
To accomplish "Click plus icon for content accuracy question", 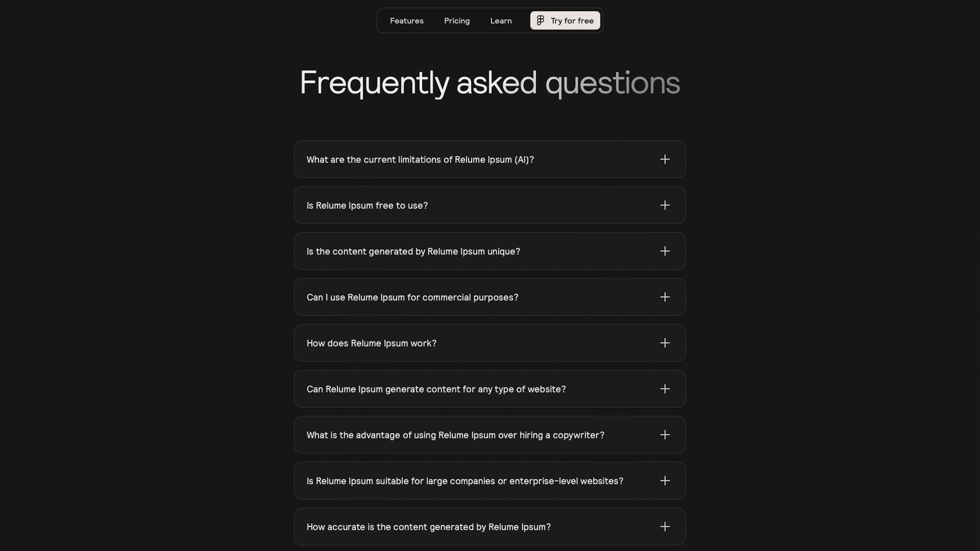I will tap(665, 527).
